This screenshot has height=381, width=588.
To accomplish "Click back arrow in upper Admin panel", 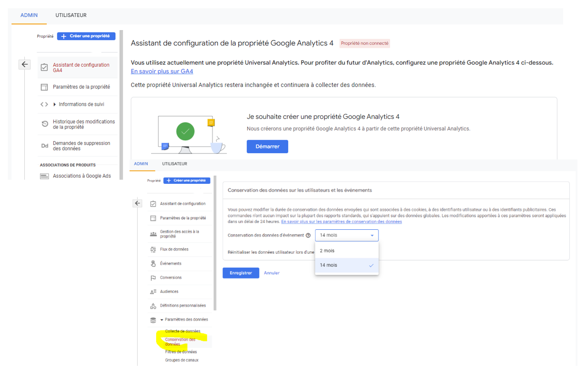I will point(25,65).
